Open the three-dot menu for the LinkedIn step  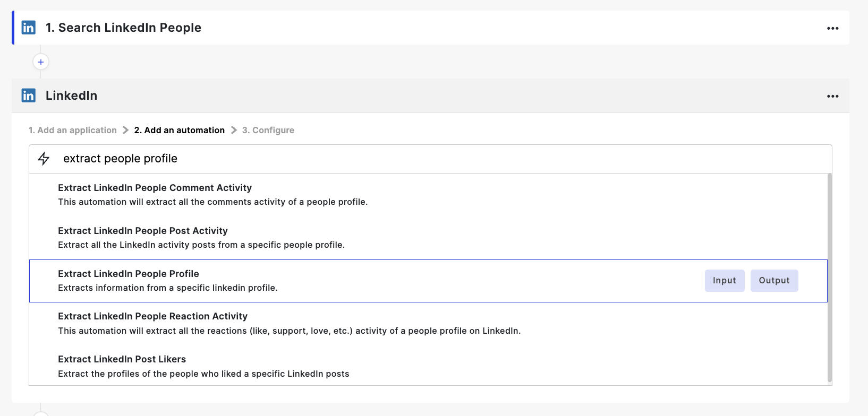[832, 96]
